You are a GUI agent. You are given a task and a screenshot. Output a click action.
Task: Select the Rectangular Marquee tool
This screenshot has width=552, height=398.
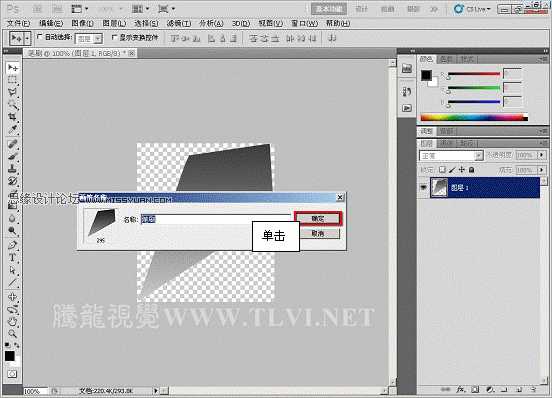[12, 80]
